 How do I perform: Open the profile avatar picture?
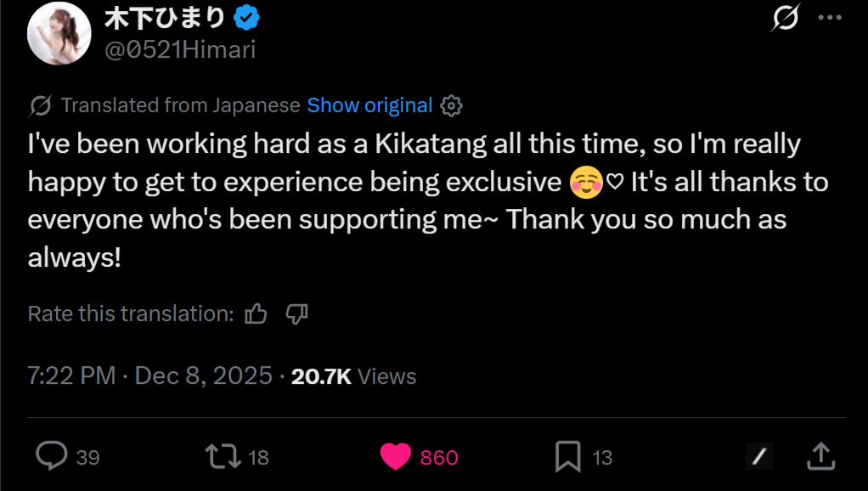point(59,32)
